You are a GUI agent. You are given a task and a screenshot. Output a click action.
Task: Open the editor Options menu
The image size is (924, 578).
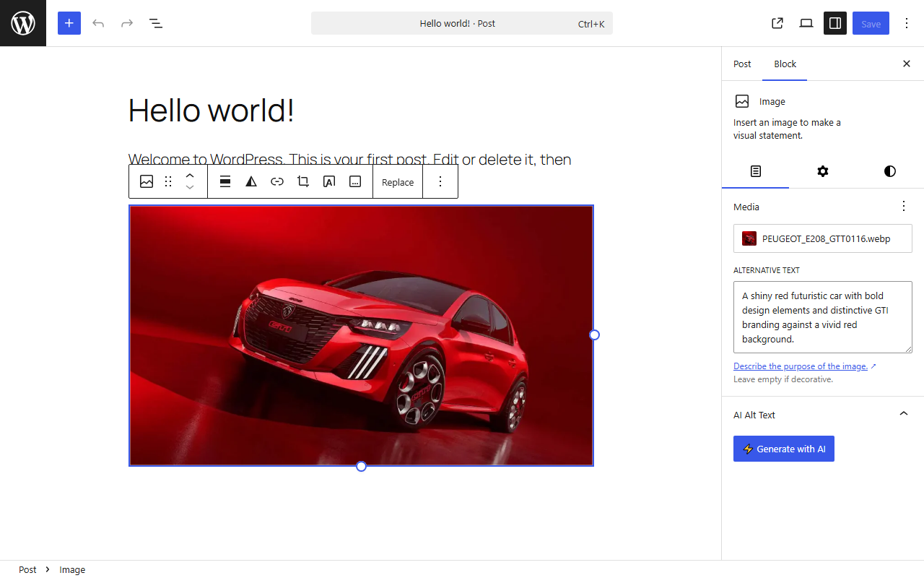(x=907, y=23)
